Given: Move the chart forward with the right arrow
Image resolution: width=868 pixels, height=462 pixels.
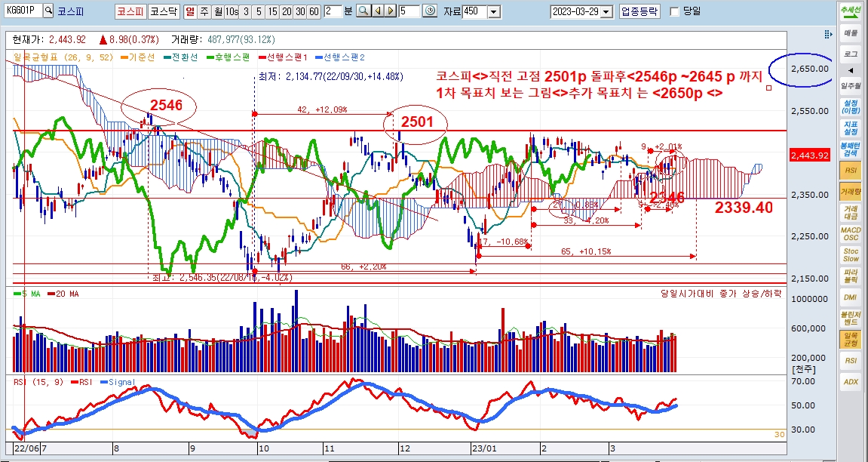Looking at the screenshot, I should point(391,11).
